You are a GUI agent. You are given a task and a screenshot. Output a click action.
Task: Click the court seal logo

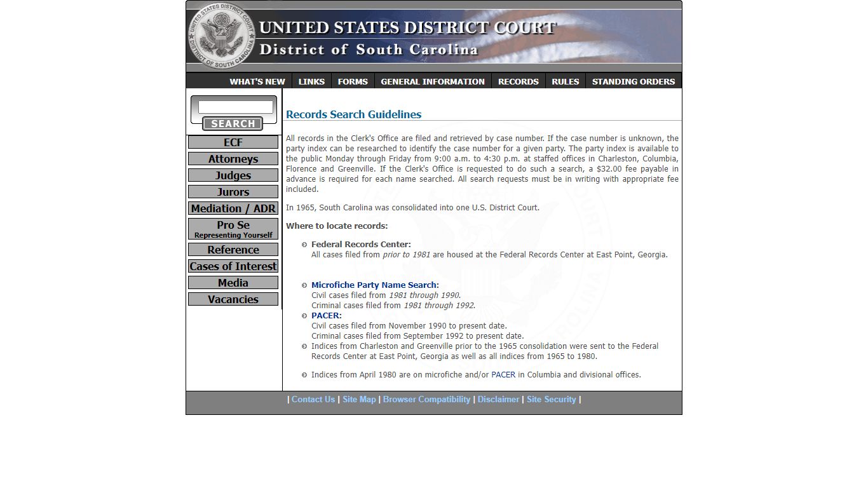point(223,36)
